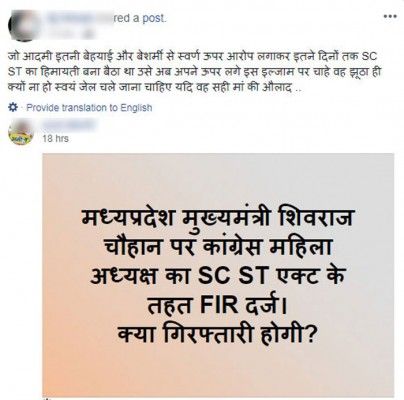This screenshot has height=400, width=404.
Task: Expand the truncated caption via trailing dots
Action: [299, 89]
